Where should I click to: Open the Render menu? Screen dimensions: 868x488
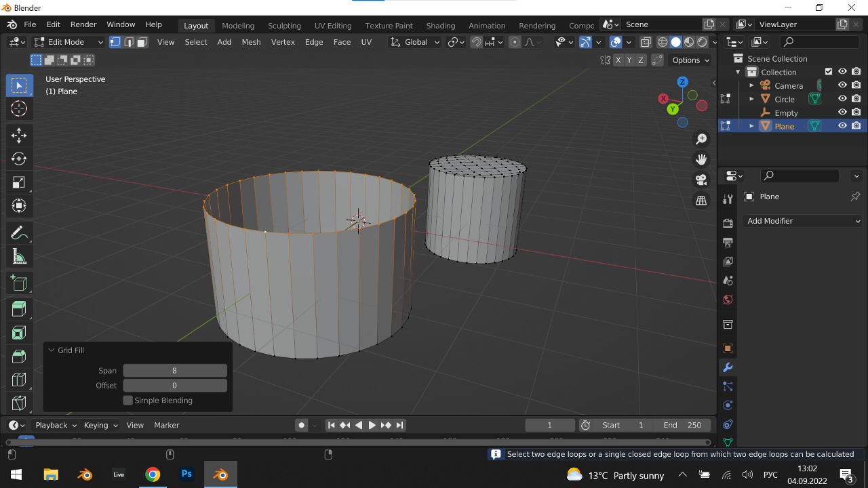(x=83, y=24)
